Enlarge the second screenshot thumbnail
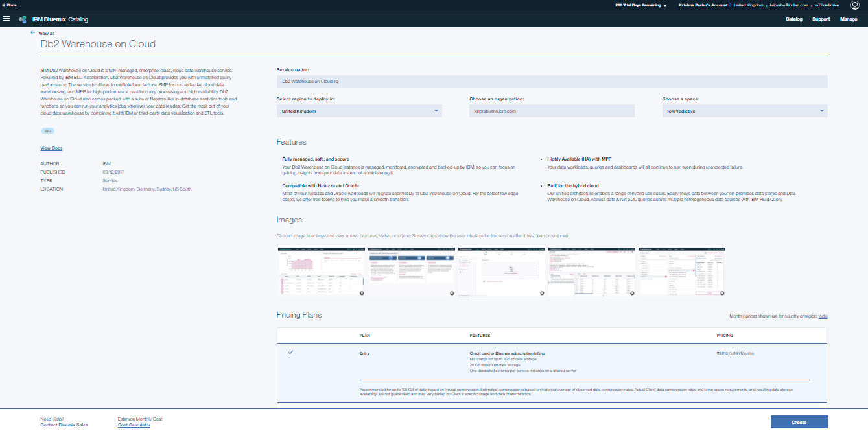The height and width of the screenshot is (431, 868). (x=412, y=272)
